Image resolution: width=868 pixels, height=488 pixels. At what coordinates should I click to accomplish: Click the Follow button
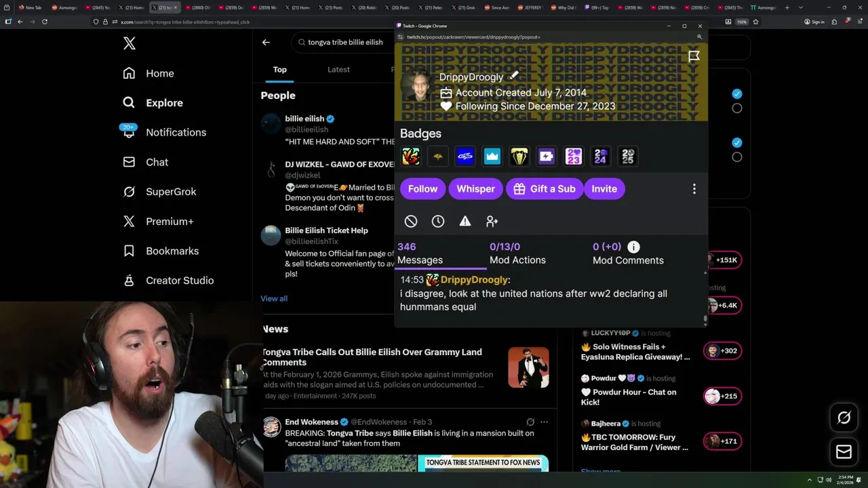point(422,189)
